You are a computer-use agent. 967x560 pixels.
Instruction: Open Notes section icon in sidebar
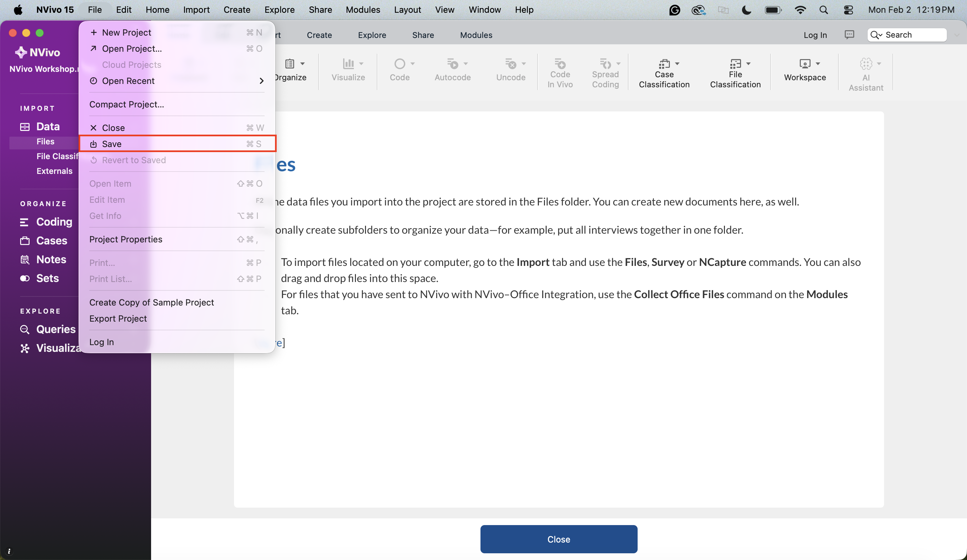coord(24,259)
